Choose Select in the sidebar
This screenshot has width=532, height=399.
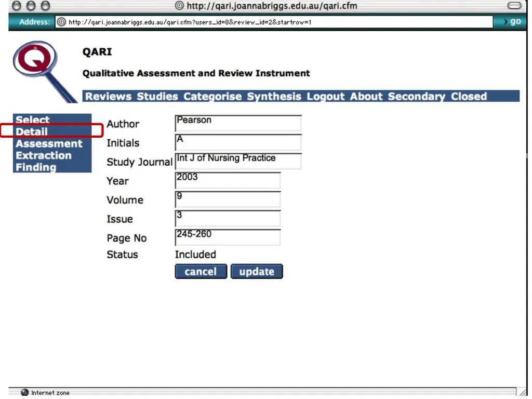coord(33,119)
